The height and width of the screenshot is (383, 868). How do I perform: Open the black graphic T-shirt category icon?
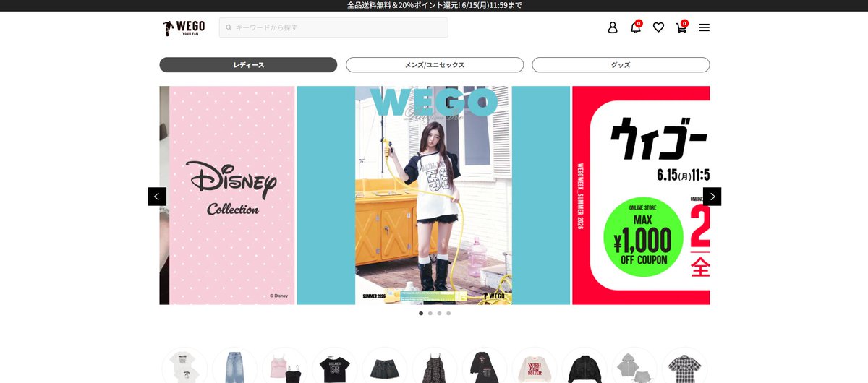coord(334,366)
